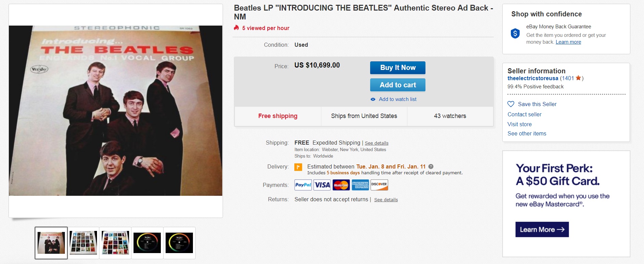Click Learn More on the gift card ad

542,230
